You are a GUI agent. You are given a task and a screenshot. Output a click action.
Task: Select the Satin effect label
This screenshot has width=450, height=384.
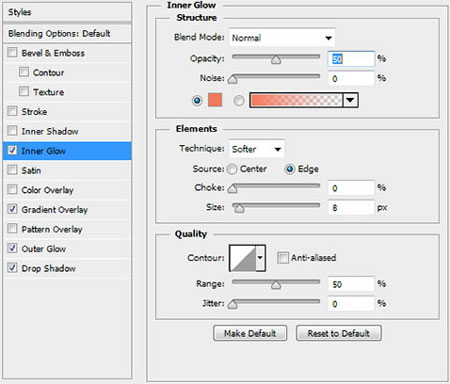(x=31, y=171)
